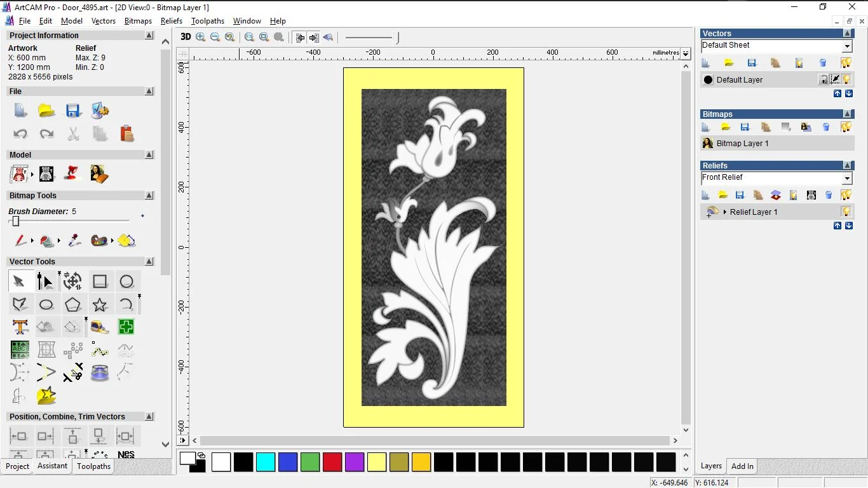
Task: Open the Toolpaths menu
Action: 207,21
